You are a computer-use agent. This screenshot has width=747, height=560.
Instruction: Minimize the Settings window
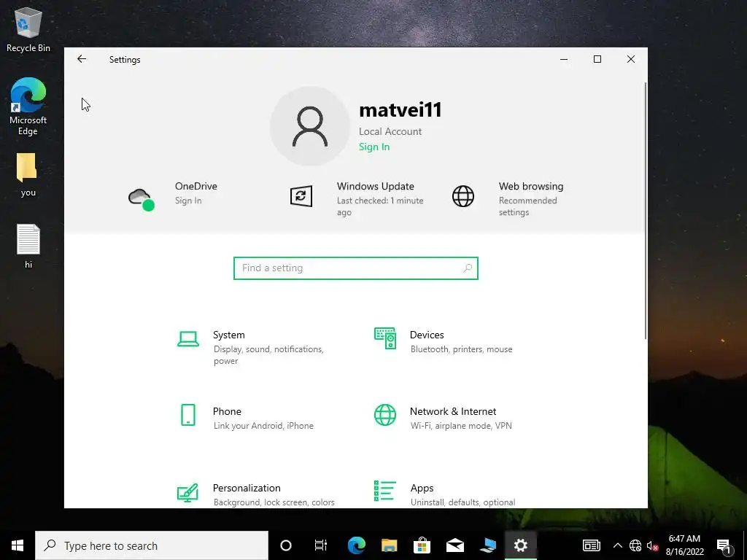click(564, 59)
